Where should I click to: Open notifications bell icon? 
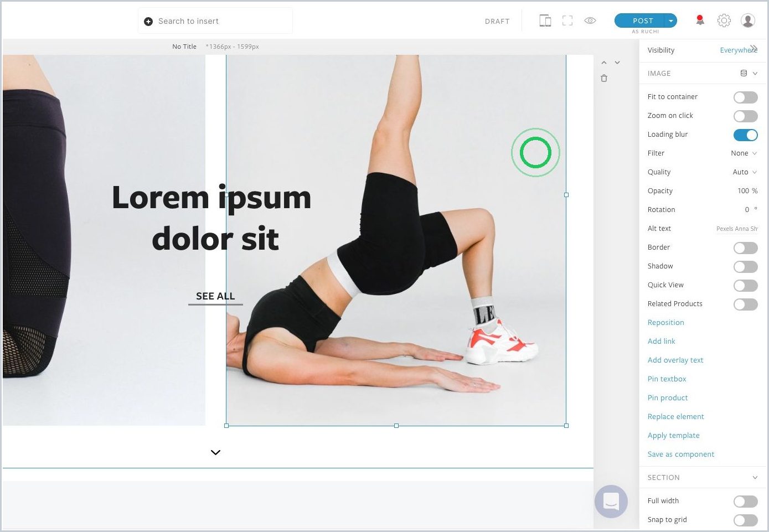pyautogui.click(x=700, y=20)
